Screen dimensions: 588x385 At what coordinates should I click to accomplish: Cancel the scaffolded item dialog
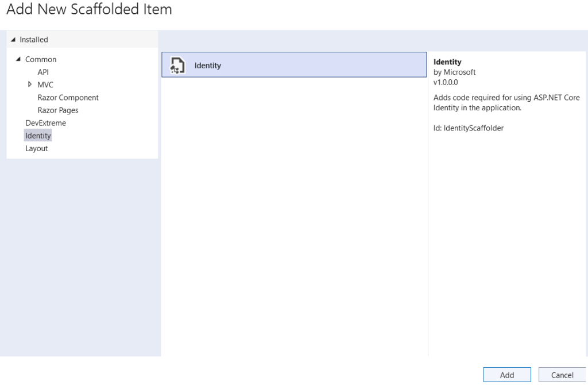click(x=562, y=375)
